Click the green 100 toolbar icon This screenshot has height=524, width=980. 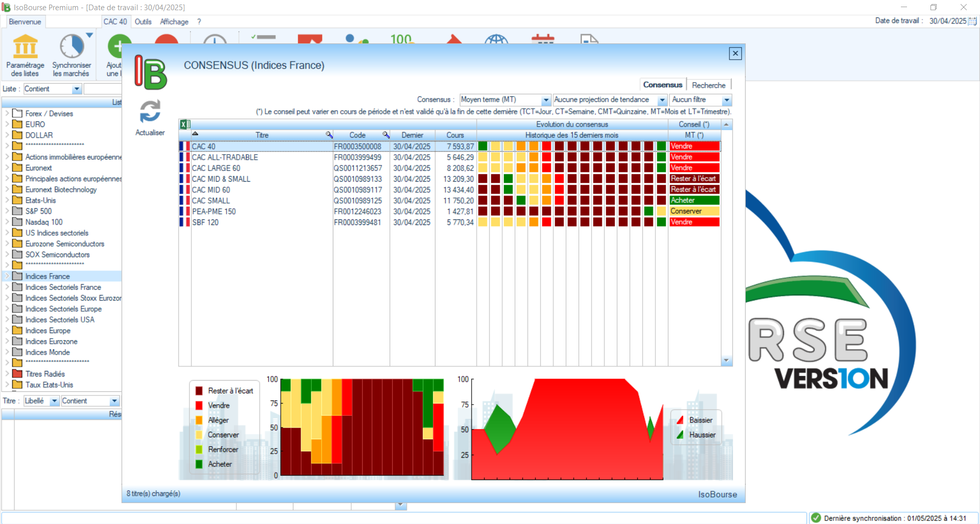point(402,39)
